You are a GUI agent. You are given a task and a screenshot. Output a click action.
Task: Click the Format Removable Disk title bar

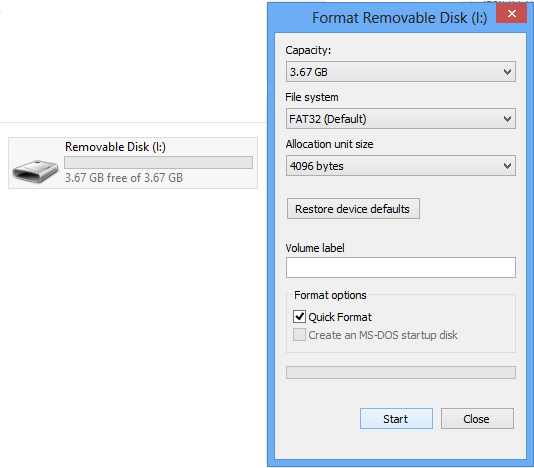point(382,17)
